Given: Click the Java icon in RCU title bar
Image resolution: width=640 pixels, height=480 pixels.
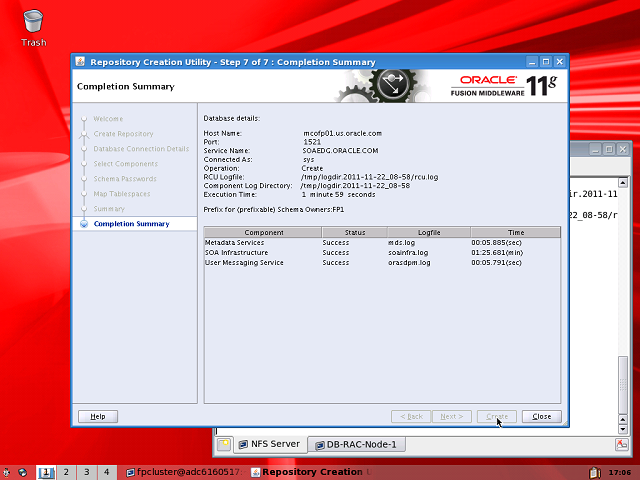Looking at the screenshot, I should click(80, 62).
